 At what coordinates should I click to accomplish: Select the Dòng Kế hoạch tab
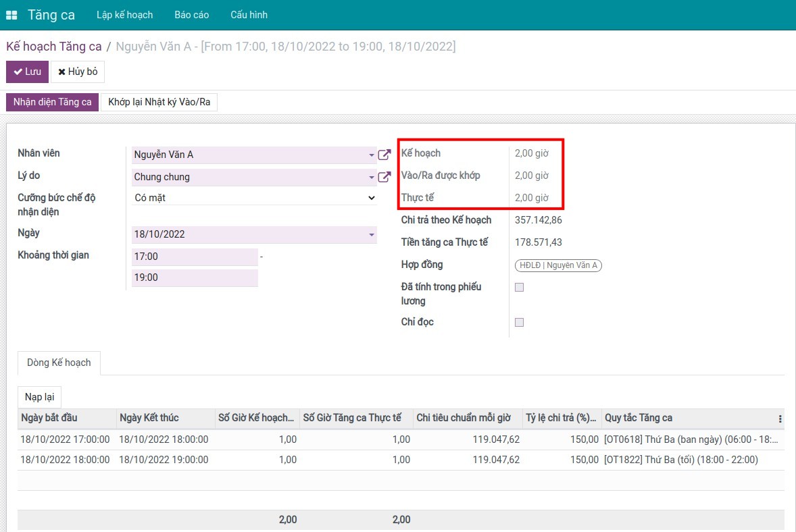[x=59, y=363]
